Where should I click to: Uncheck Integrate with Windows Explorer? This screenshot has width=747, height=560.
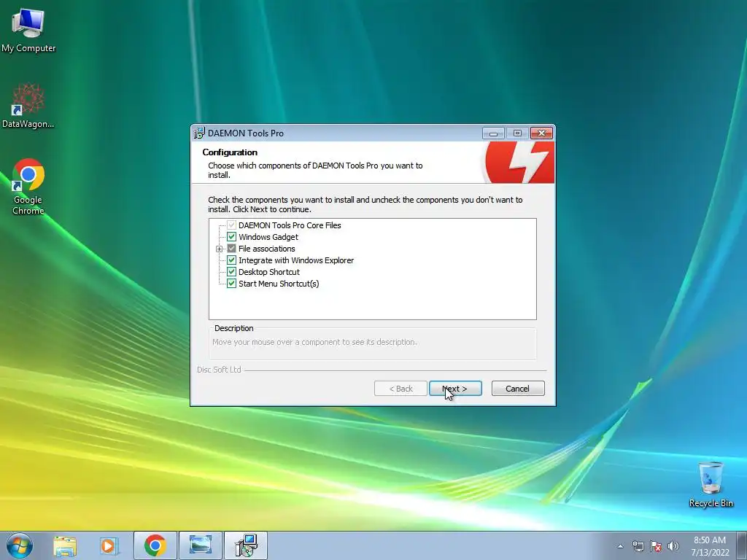tap(231, 260)
